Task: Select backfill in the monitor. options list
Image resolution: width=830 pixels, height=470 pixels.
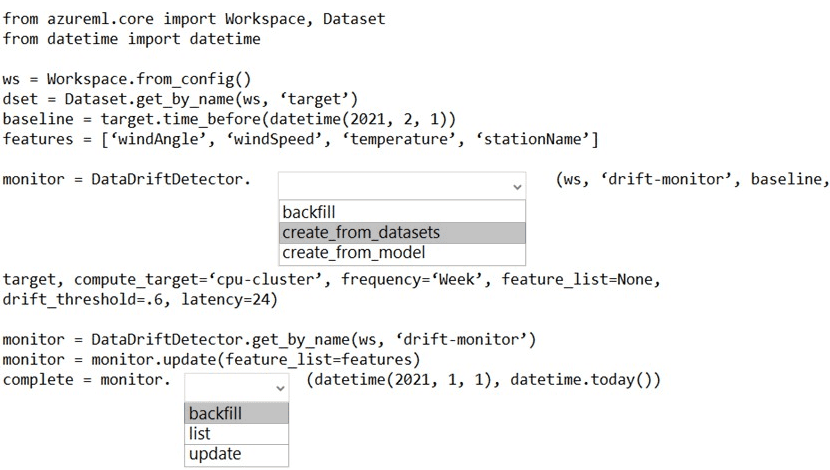Action: [215, 413]
